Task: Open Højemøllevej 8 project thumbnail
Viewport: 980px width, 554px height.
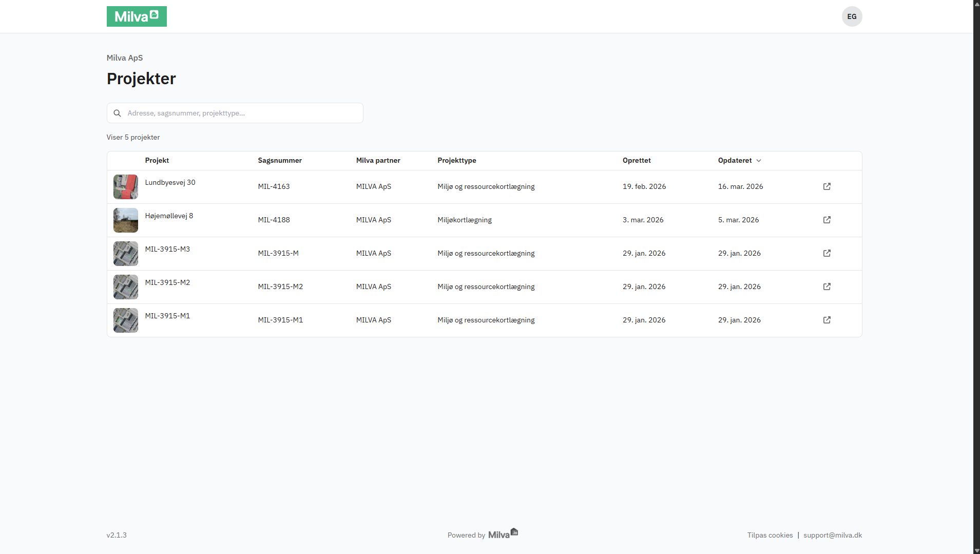Action: (125, 220)
